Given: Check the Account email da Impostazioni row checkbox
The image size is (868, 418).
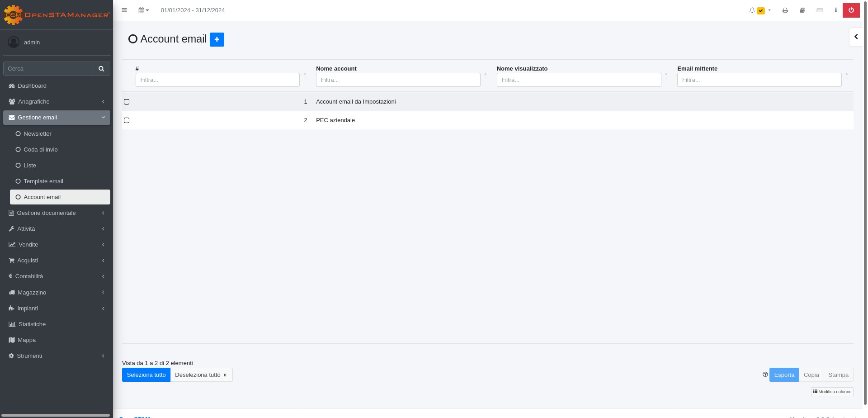Looking at the screenshot, I should click(x=127, y=102).
